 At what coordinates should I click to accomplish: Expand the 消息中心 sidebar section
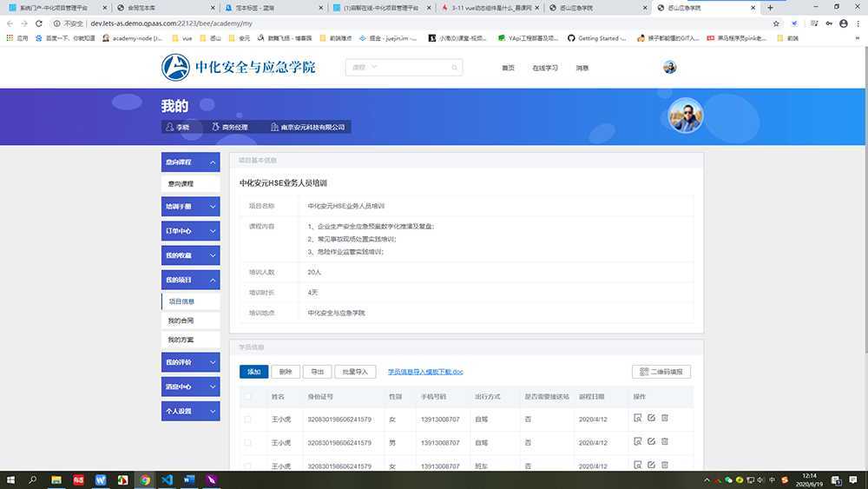click(190, 387)
